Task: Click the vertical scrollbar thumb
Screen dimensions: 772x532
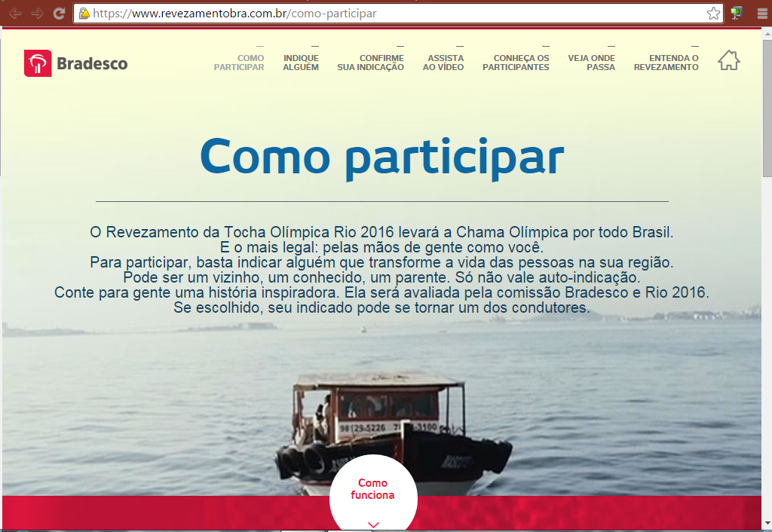Action: [767, 109]
